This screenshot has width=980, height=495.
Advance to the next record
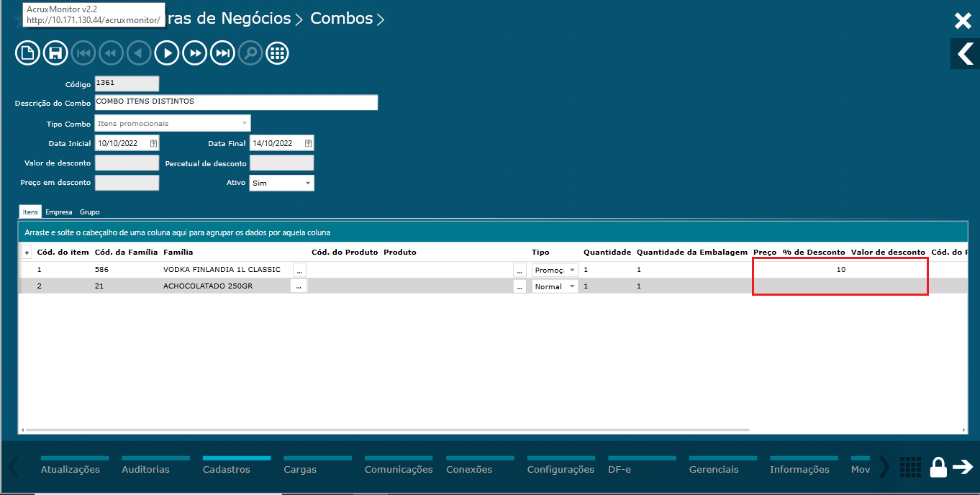coord(167,53)
